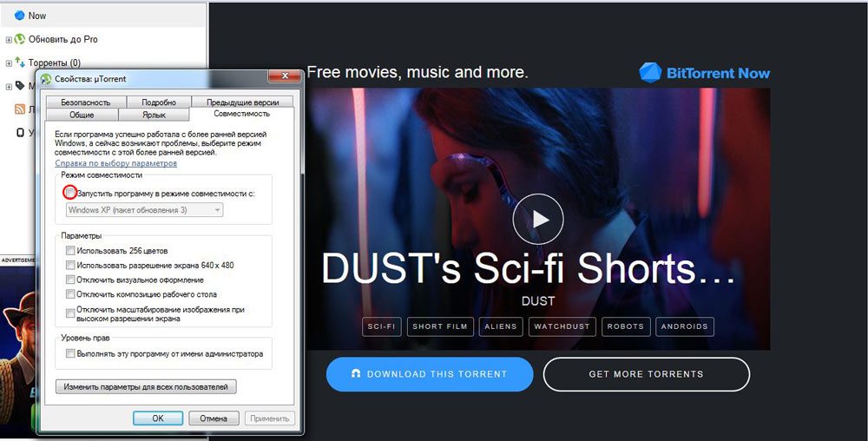The image size is (868, 441).
Task: Expand the Торренты tree node
Action: click(x=9, y=63)
